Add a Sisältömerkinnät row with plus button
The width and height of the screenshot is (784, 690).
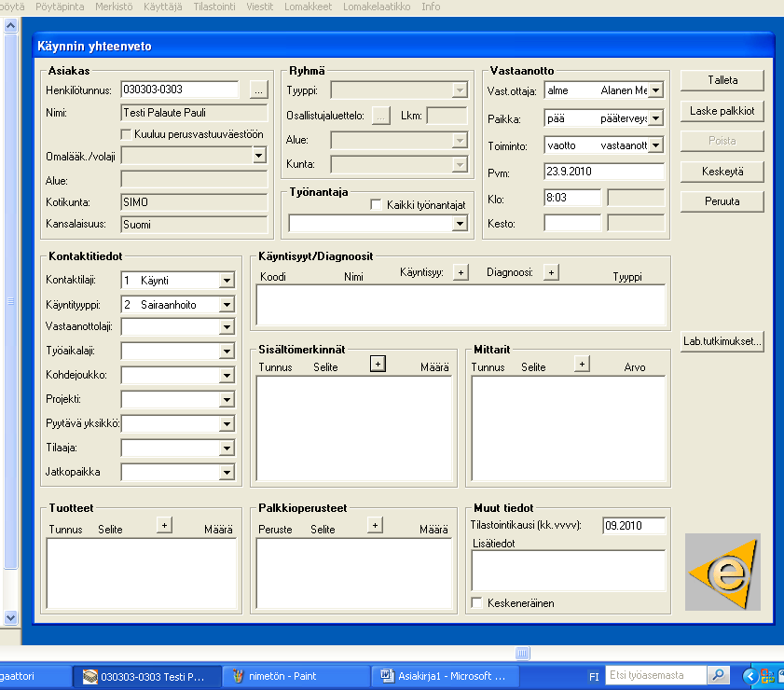[378, 364]
